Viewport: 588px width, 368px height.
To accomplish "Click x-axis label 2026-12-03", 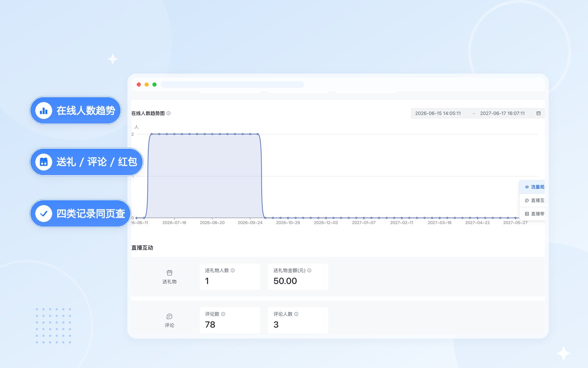I will click(x=326, y=223).
